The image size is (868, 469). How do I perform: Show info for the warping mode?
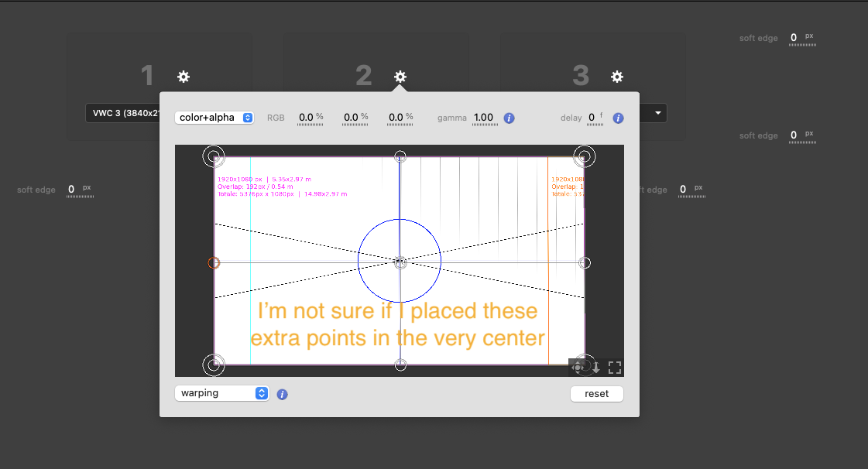pyautogui.click(x=282, y=394)
